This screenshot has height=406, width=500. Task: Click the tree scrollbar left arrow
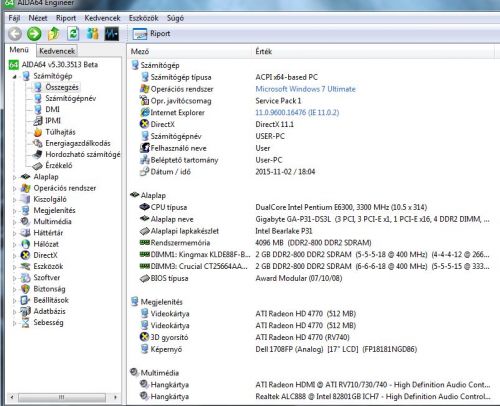[12, 397]
